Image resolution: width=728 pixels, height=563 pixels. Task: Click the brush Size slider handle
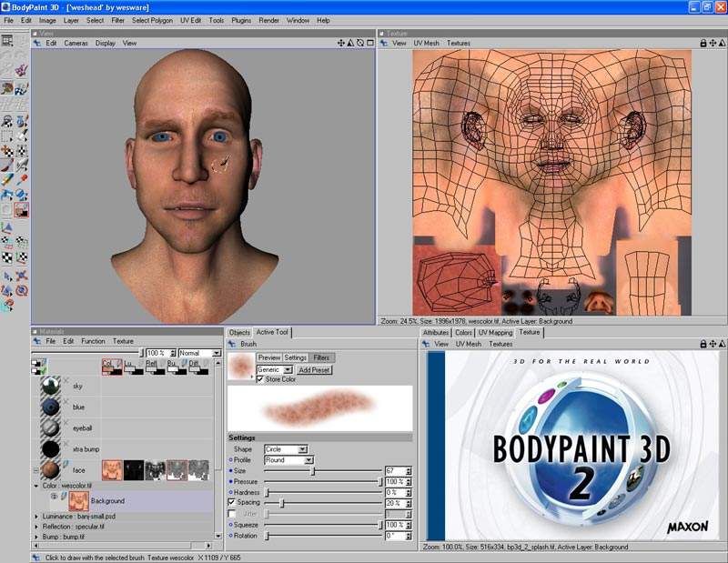point(313,471)
